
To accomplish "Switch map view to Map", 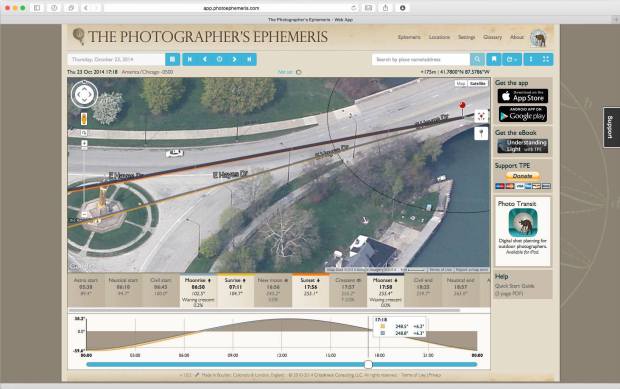I will (x=461, y=83).
